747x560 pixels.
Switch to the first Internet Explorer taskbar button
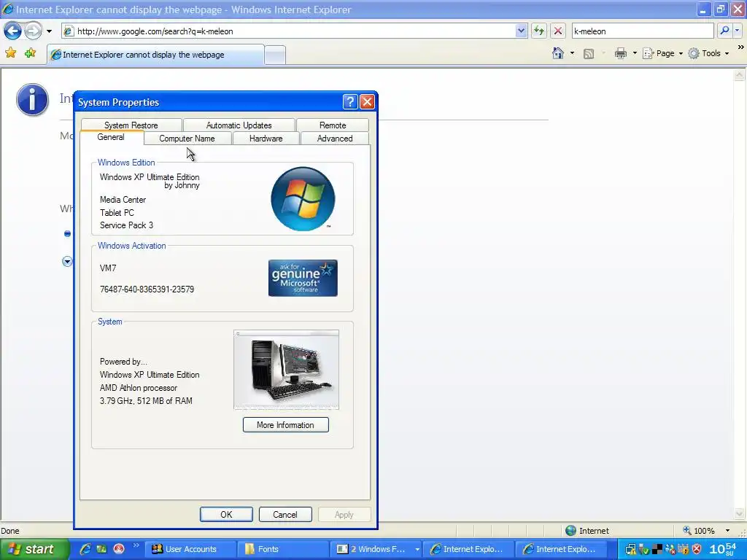coord(469,549)
